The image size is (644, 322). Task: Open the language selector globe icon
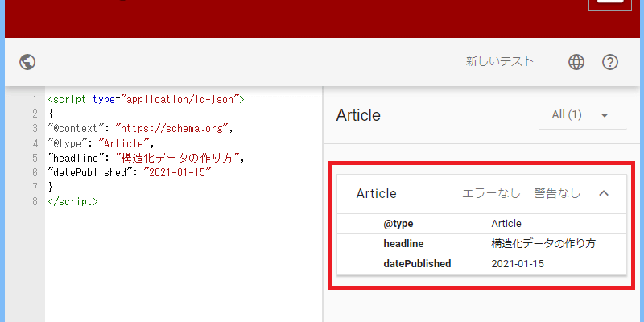click(x=576, y=62)
